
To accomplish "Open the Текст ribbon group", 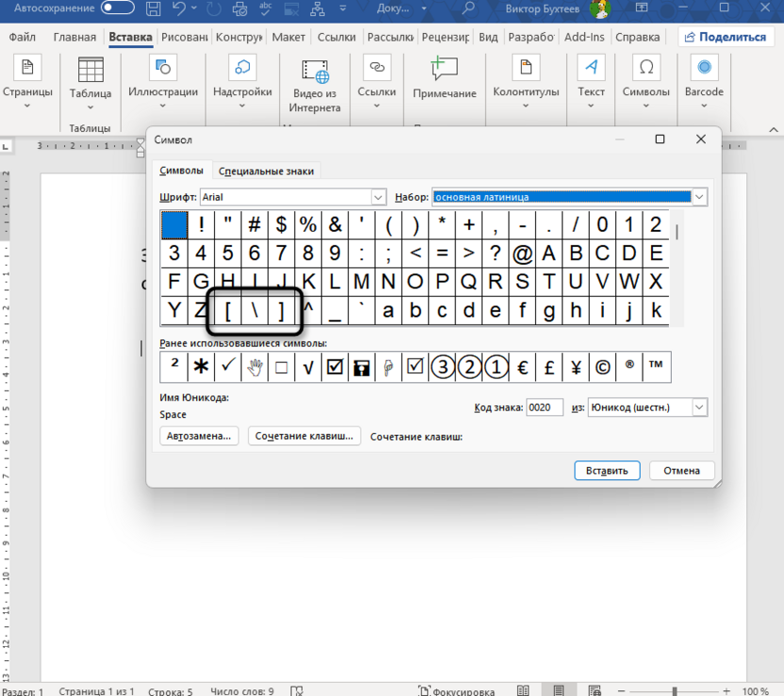I will pos(591,82).
